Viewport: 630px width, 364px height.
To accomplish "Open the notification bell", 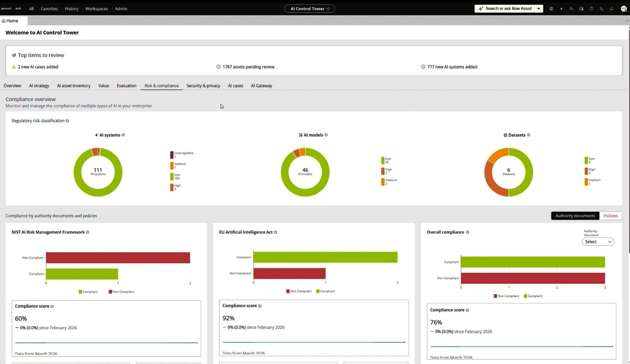I will point(612,8).
